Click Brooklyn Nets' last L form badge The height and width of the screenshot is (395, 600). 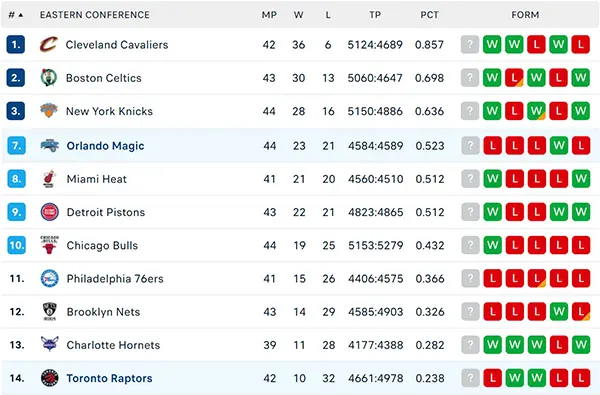point(581,312)
